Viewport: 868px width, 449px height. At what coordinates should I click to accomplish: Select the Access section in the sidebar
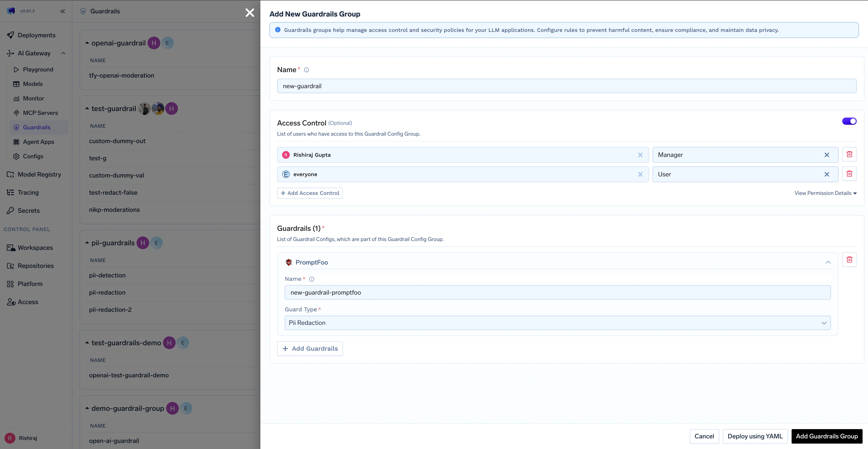[x=28, y=302]
